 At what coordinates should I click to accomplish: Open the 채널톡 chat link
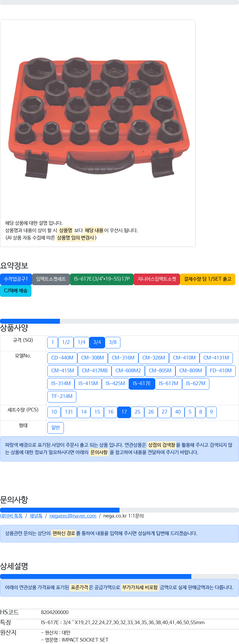tap(36, 516)
